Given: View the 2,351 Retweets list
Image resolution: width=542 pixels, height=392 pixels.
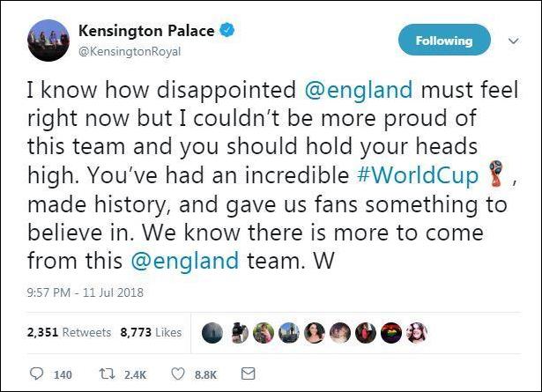Looking at the screenshot, I should 70,332.
